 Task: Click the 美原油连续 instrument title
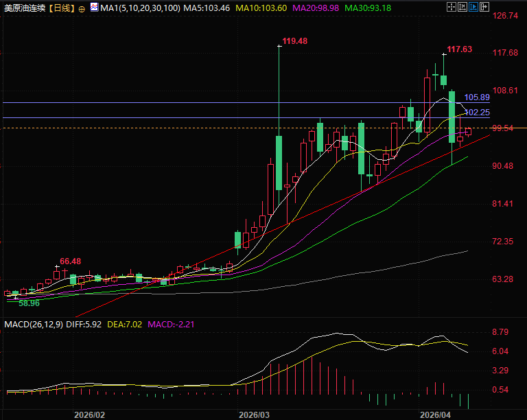pyautogui.click(x=25, y=9)
